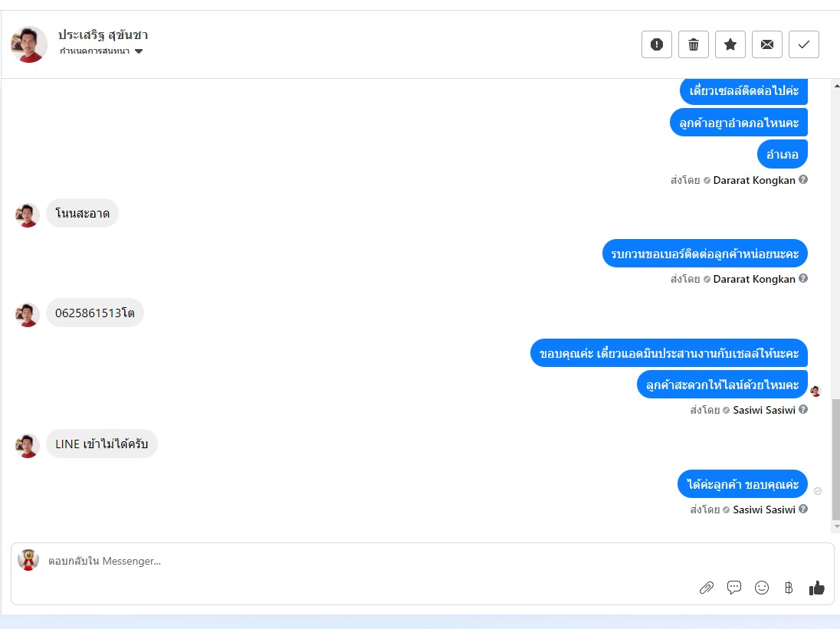Mark conversation unread with envelope icon

tap(767, 44)
